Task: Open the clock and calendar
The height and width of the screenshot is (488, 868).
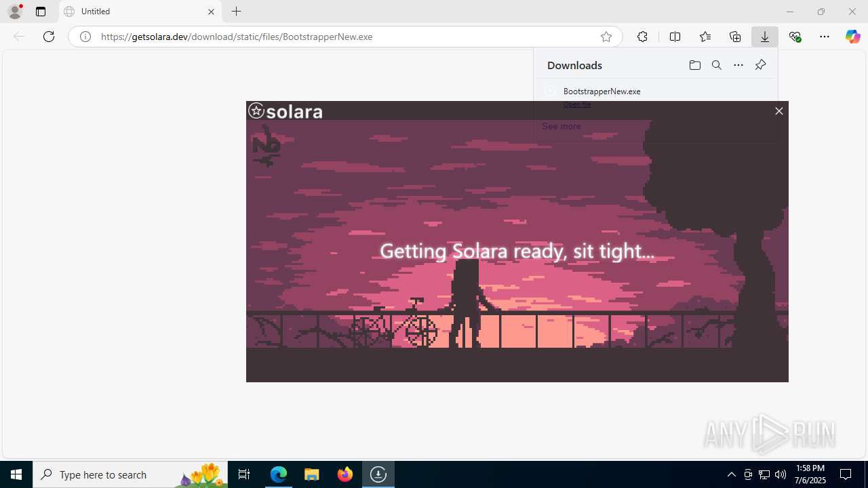Action: [x=810, y=474]
